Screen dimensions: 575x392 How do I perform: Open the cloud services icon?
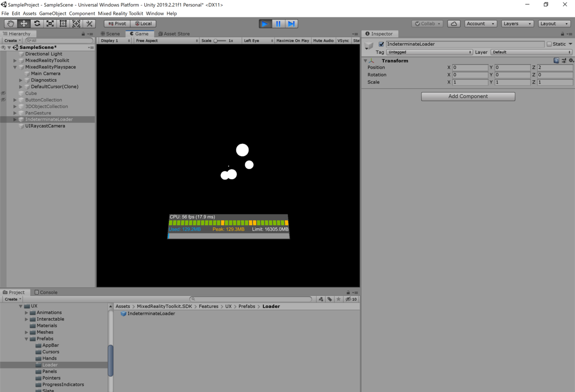454,23
